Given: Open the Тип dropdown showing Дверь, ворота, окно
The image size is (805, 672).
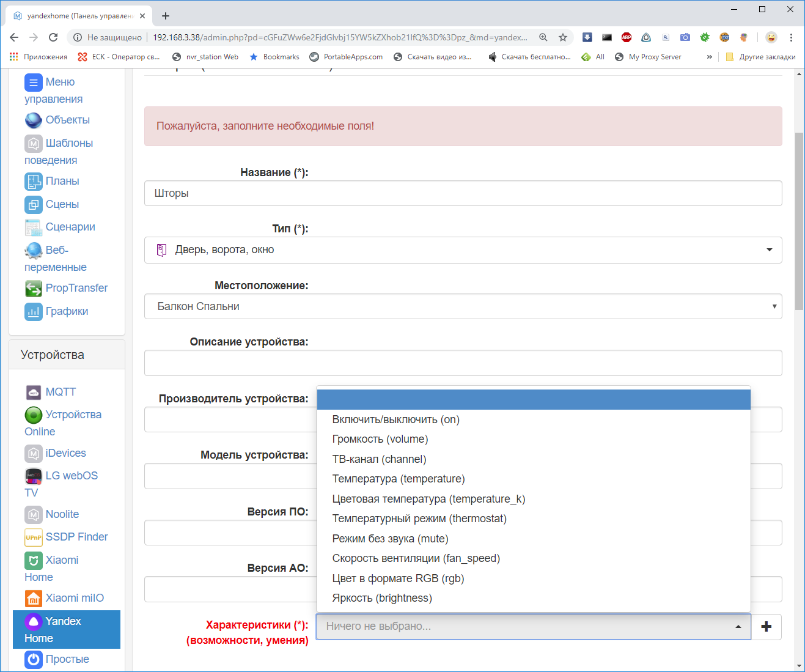Looking at the screenshot, I should point(463,250).
